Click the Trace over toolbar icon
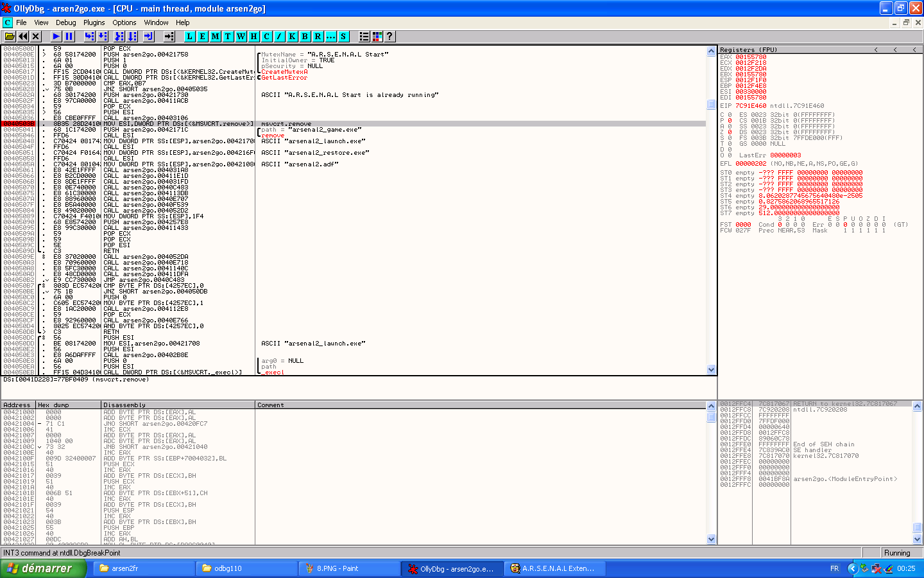 [132, 37]
